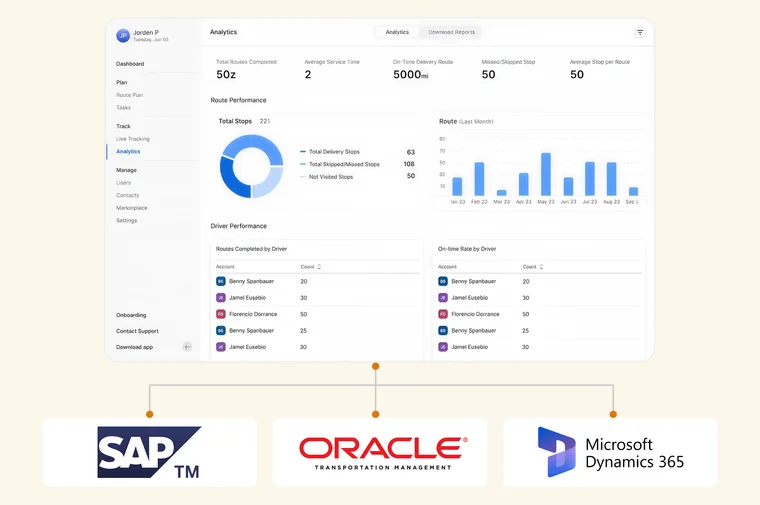Click the Account header in Routes Completed table

(x=225, y=267)
